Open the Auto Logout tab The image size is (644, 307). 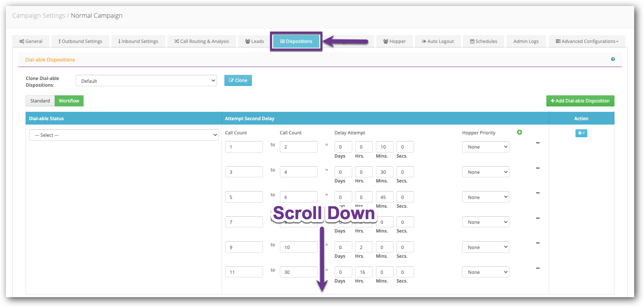(x=438, y=41)
